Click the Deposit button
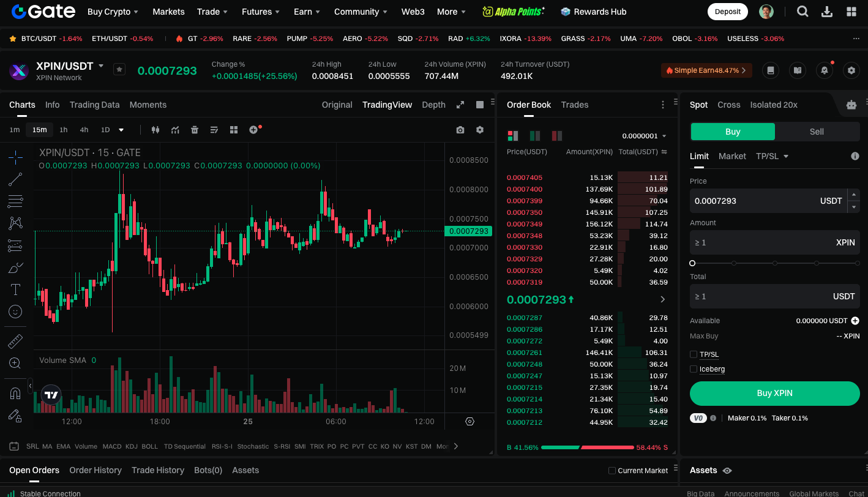 tap(727, 12)
